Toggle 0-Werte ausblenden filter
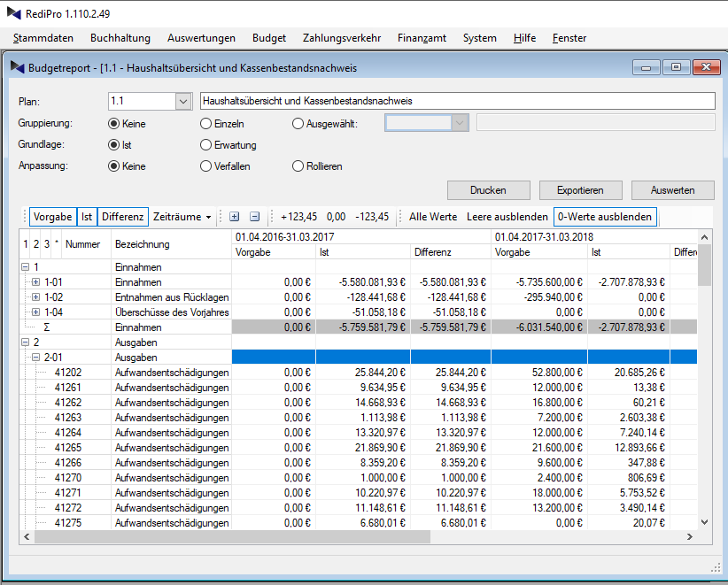The width and height of the screenshot is (728, 585). click(x=604, y=216)
